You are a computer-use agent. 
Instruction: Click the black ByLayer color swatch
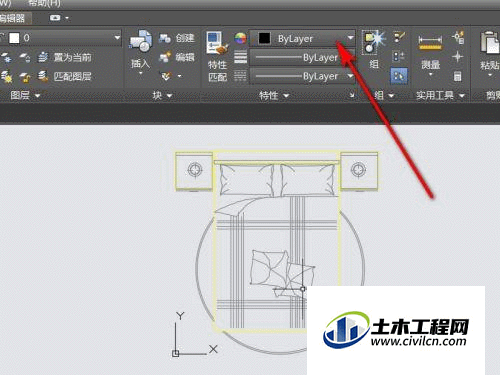pos(264,38)
